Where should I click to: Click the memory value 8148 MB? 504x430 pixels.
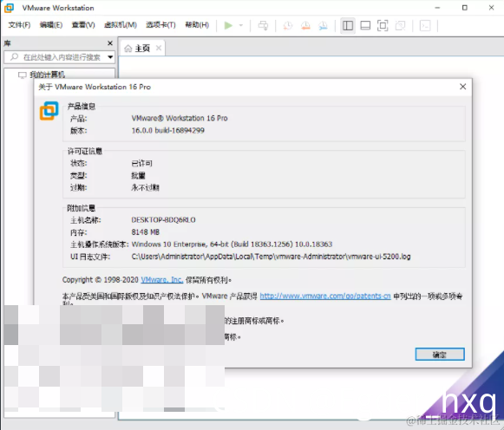point(145,232)
